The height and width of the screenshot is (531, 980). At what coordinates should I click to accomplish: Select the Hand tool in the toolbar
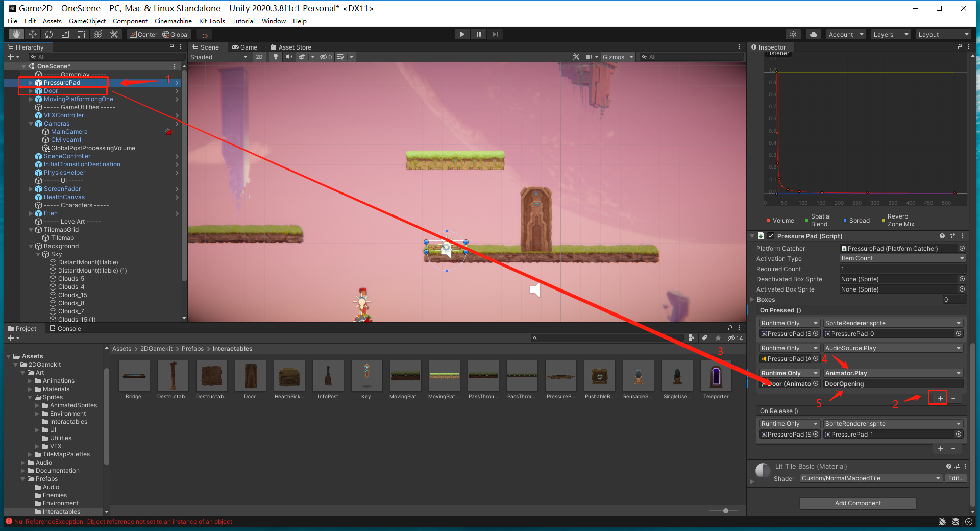pos(16,34)
